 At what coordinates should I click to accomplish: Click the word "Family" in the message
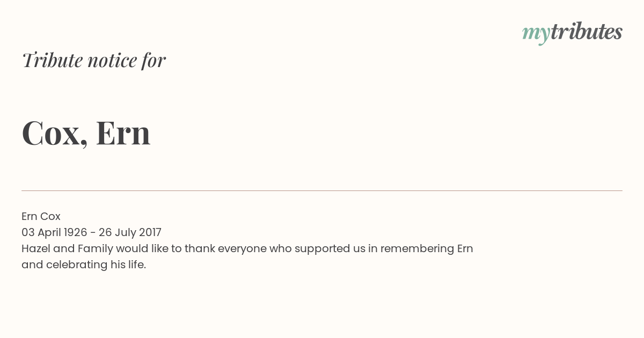[x=95, y=249]
